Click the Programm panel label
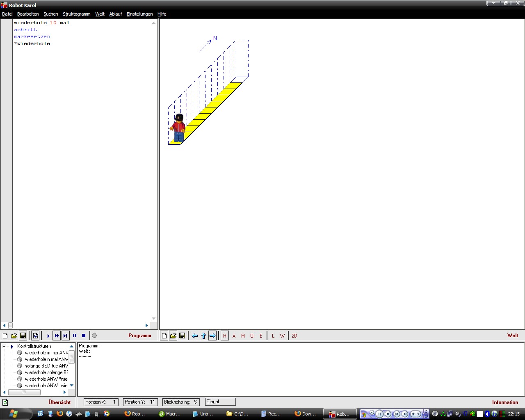Viewport: 525px width, 420px height. coord(139,336)
